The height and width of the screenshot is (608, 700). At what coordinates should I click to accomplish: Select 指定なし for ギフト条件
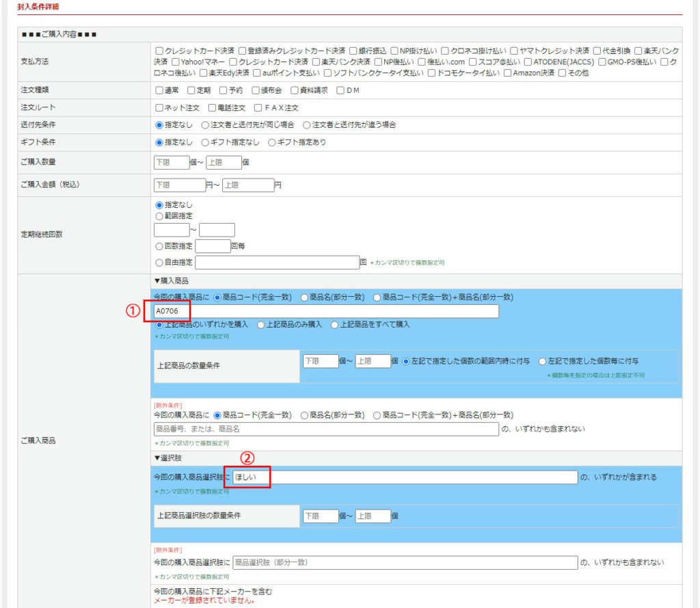[159, 142]
